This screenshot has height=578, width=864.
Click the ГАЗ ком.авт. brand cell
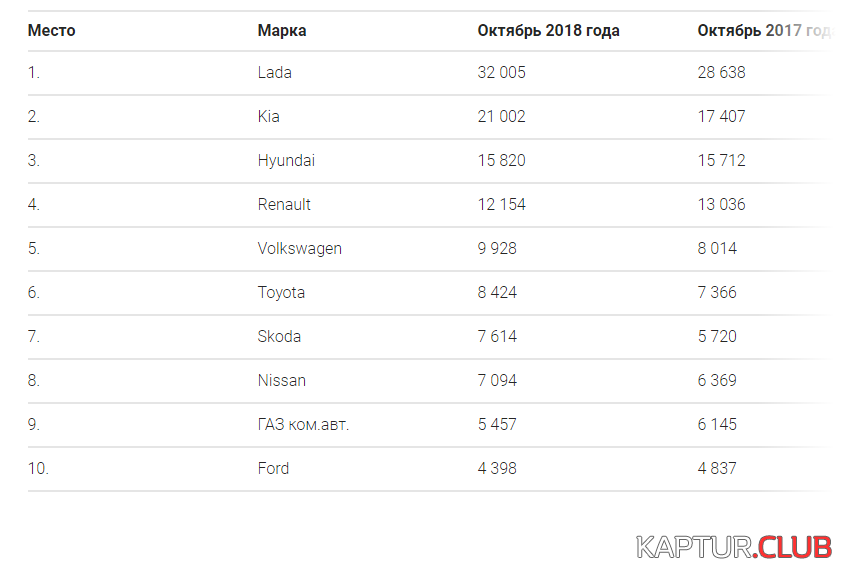coord(303,424)
